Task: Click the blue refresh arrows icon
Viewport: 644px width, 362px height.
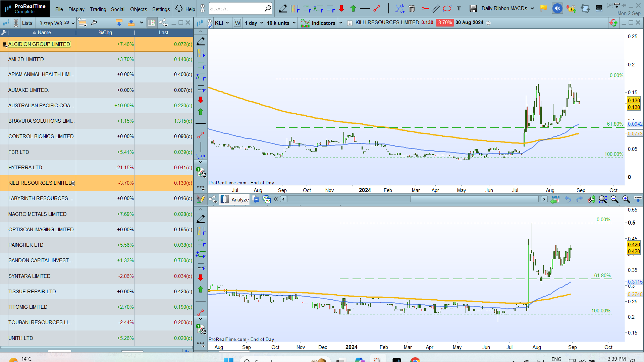Action: pyautogui.click(x=585, y=8)
